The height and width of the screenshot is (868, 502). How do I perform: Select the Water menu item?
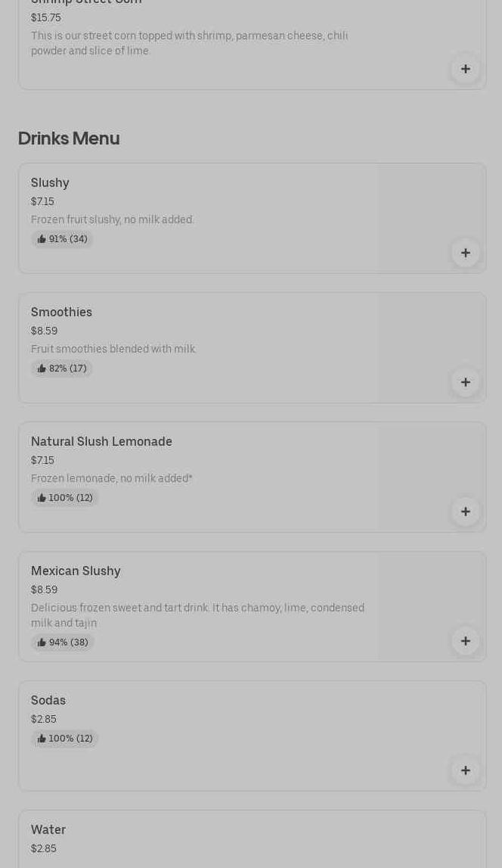[252, 839]
